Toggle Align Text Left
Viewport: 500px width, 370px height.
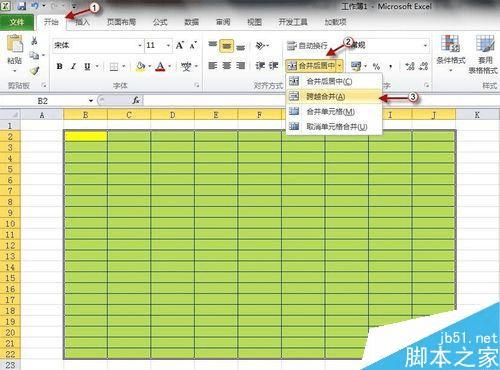point(213,66)
